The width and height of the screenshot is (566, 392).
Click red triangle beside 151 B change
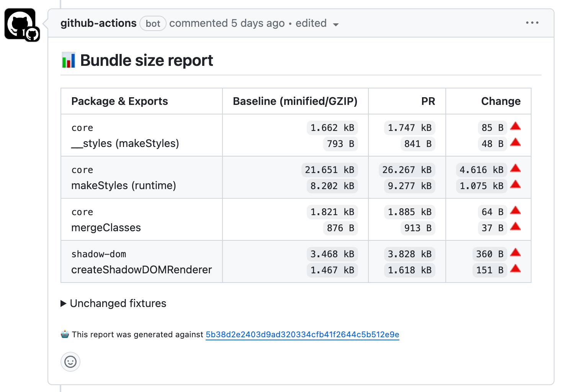click(515, 268)
